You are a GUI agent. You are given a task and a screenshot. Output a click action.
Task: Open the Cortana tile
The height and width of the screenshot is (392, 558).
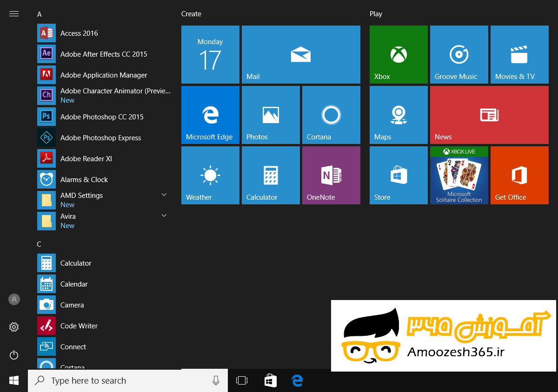point(331,115)
